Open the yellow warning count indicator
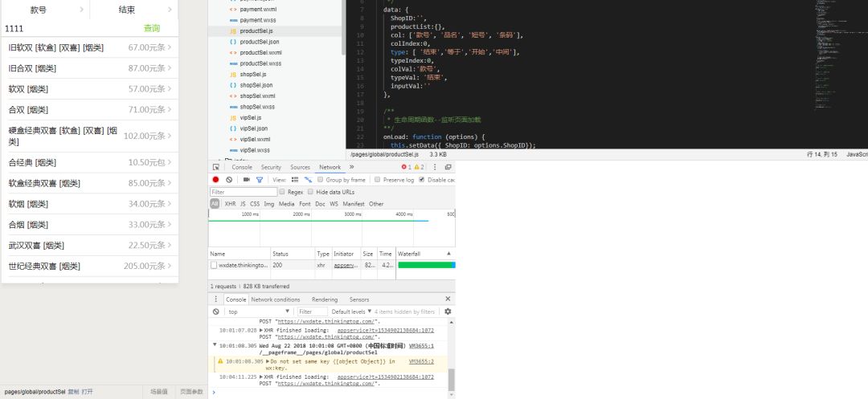The height and width of the screenshot is (399, 868). tap(419, 167)
